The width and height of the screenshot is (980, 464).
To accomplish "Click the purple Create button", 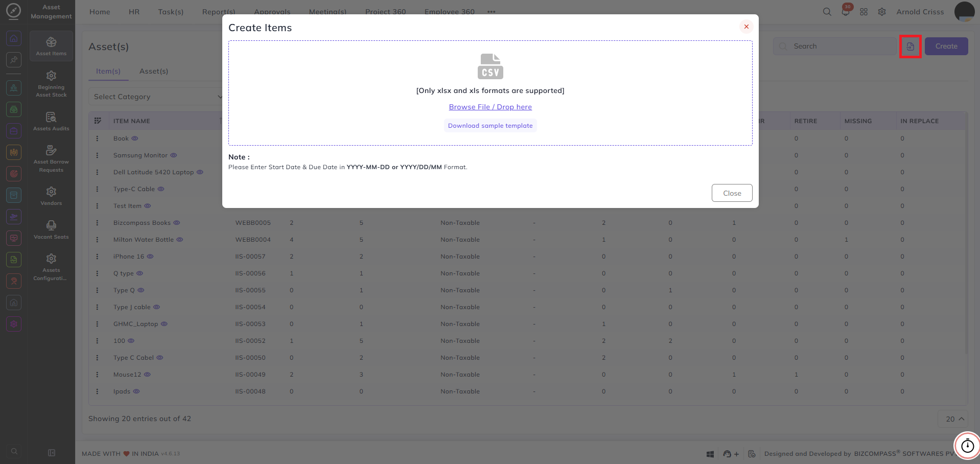I will coord(946,46).
